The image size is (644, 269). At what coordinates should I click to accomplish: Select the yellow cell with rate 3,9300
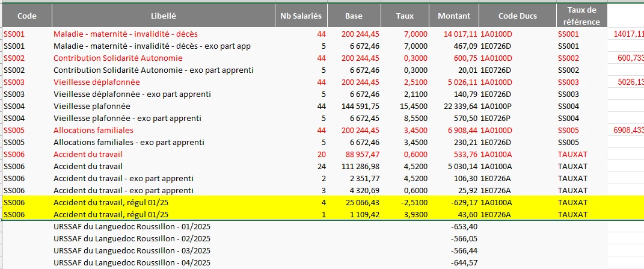(416, 214)
